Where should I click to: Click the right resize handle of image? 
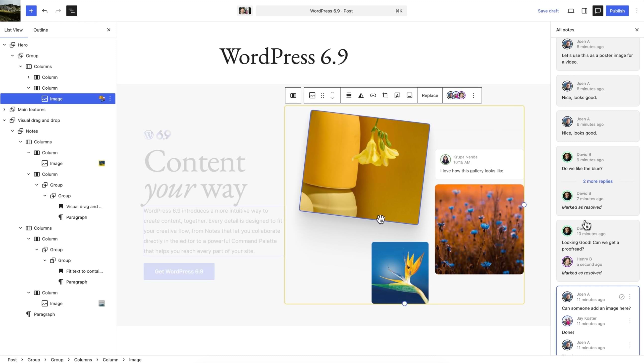coord(524,205)
